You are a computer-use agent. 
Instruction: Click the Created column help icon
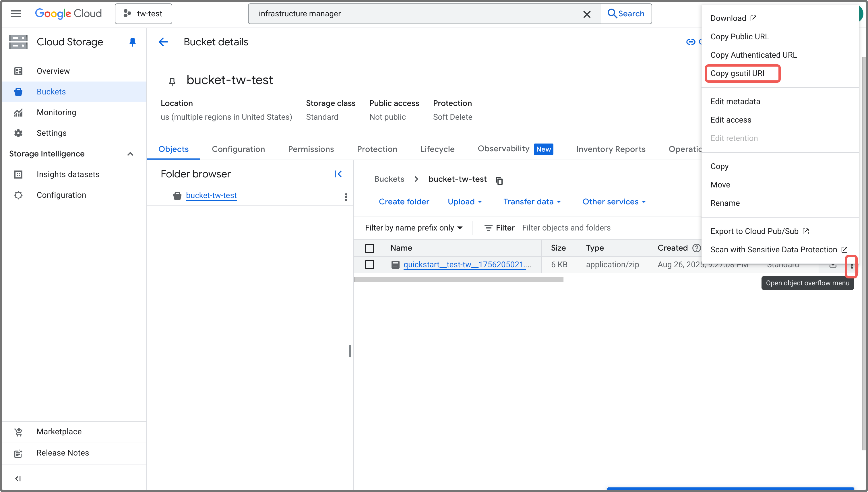pyautogui.click(x=696, y=248)
